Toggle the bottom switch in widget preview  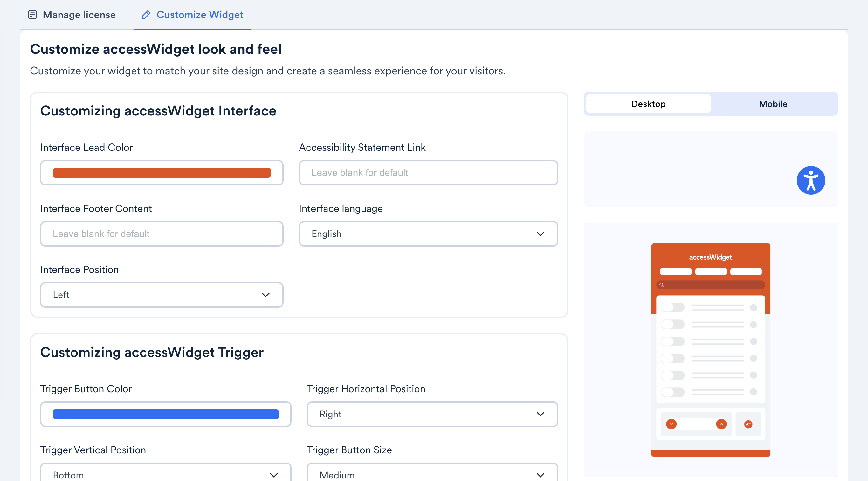point(672,392)
